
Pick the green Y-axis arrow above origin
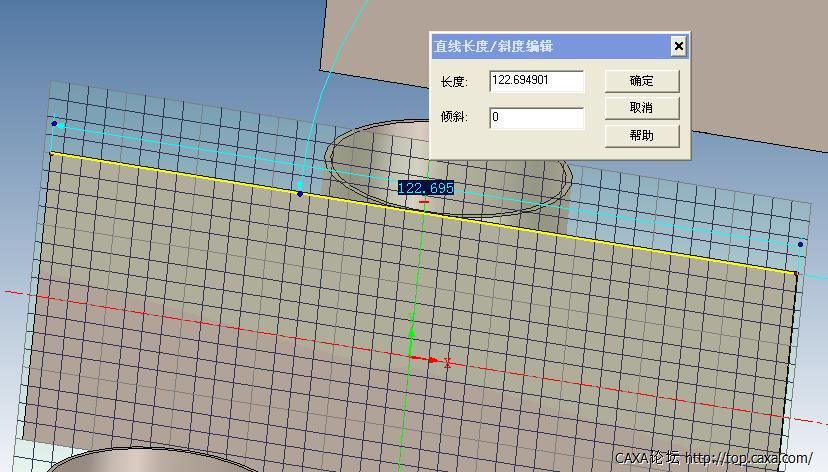point(411,331)
